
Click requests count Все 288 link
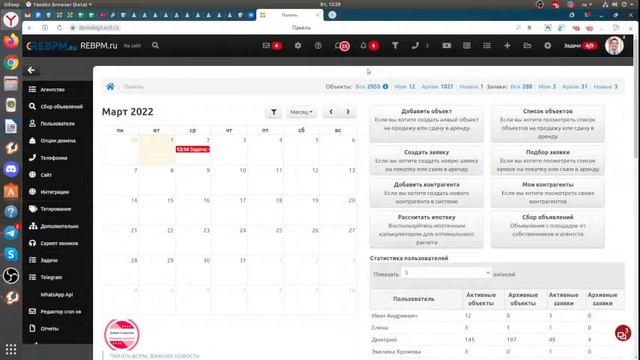(x=521, y=87)
